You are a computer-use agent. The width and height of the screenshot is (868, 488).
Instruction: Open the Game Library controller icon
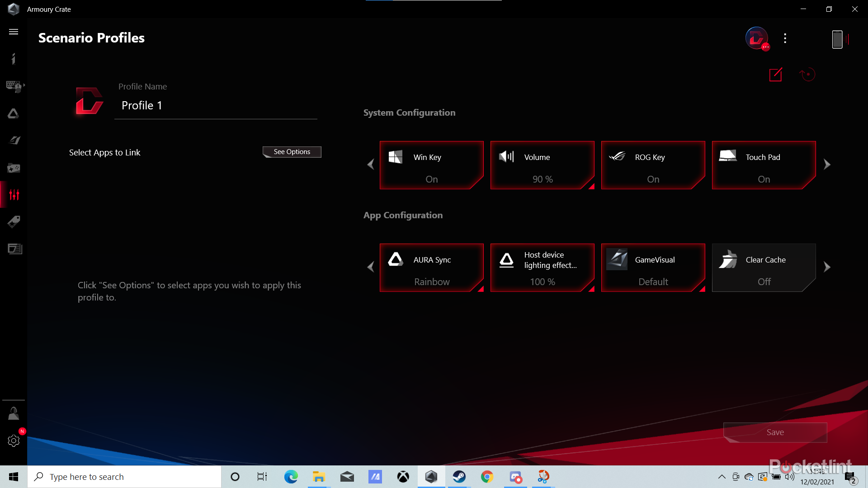click(x=14, y=168)
